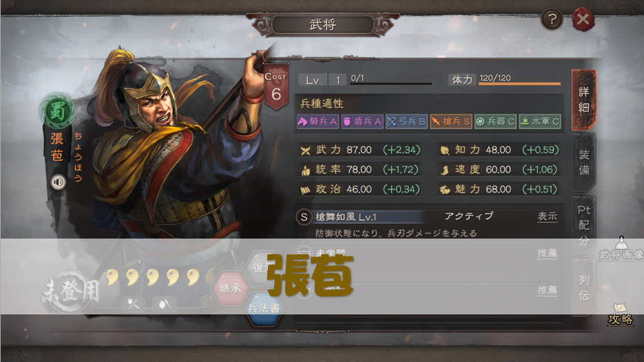Select the 弓兵 B troop aptitude badge
Screen dimensions: 644x362
pos(406,121)
